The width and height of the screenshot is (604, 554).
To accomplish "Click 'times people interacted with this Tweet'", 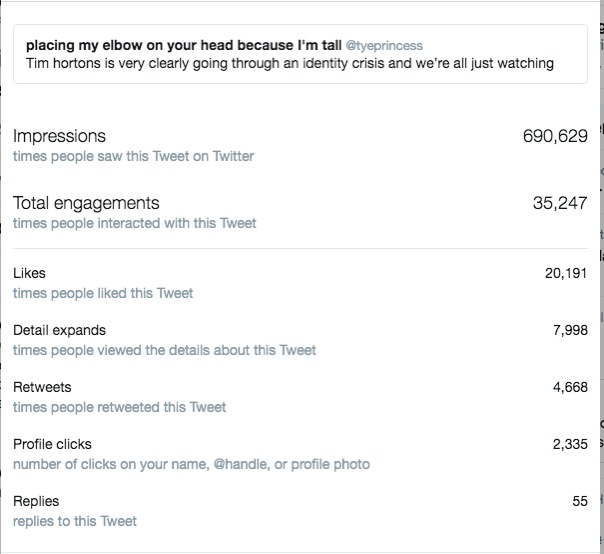I will click(x=134, y=223).
